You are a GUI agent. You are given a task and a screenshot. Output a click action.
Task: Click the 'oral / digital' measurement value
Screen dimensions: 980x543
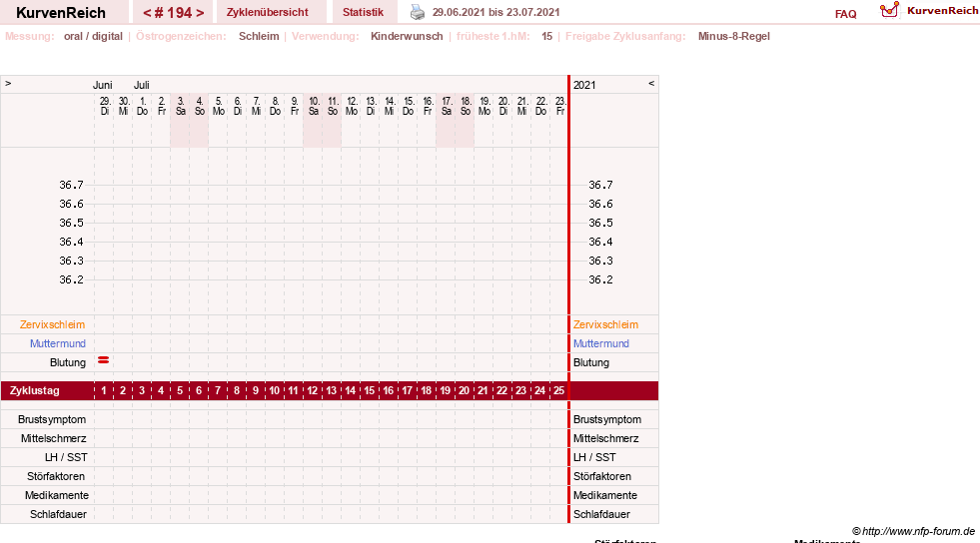click(x=93, y=36)
